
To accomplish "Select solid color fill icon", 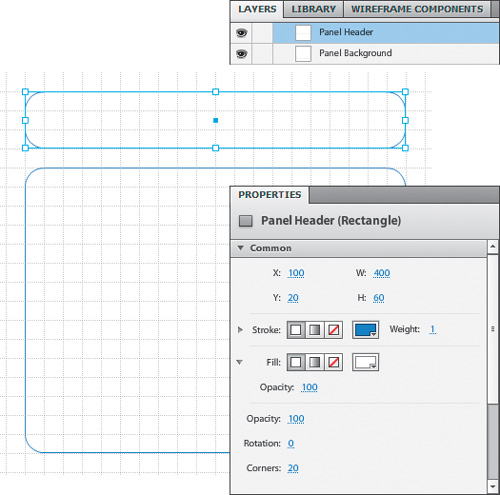I will [x=296, y=362].
